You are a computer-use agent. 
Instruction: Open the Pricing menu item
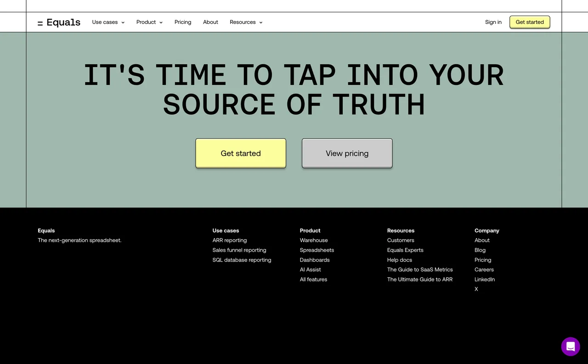coord(182,22)
